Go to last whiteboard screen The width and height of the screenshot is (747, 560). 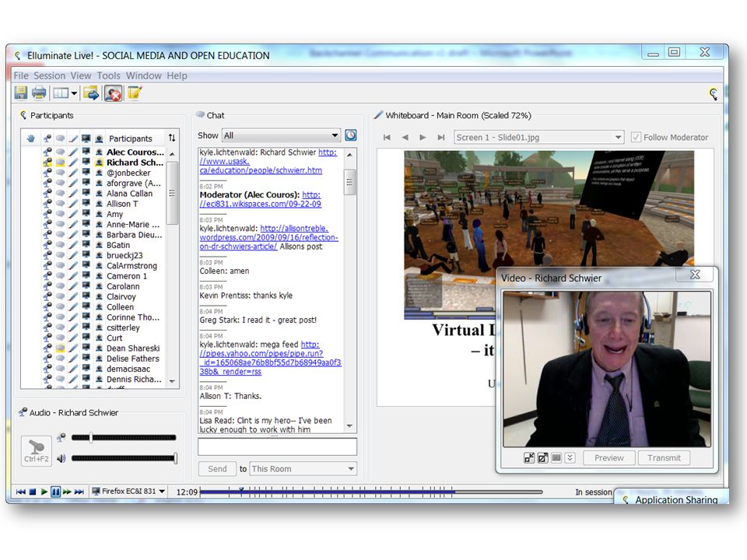(441, 138)
